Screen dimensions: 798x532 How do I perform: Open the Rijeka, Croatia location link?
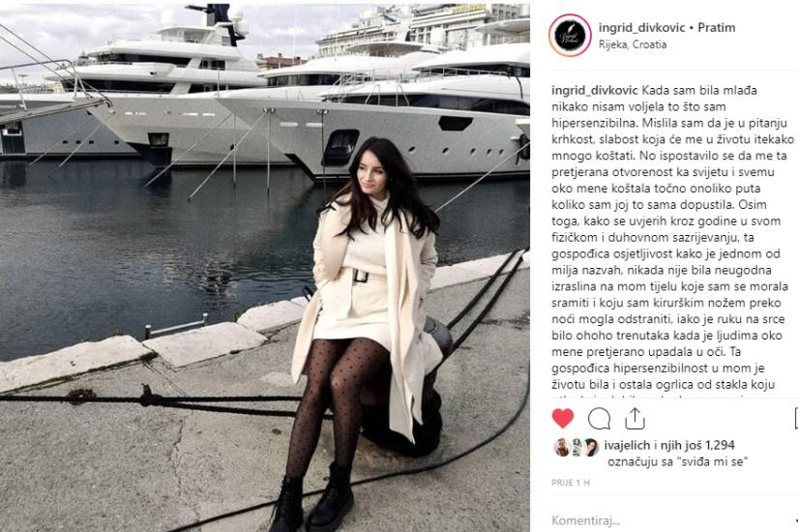click(632, 44)
